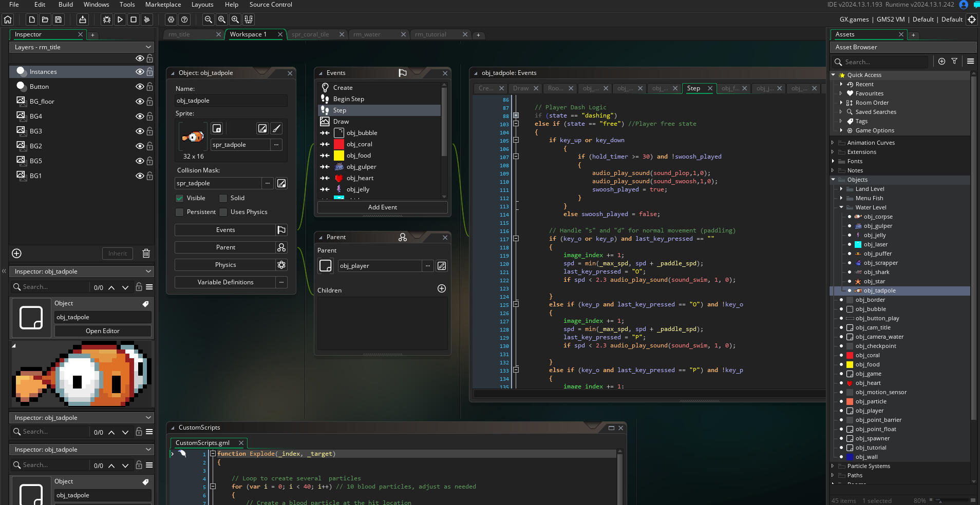This screenshot has width=980, height=505.
Task: Open Game Options gear in the toolbar
Action: [x=171, y=20]
